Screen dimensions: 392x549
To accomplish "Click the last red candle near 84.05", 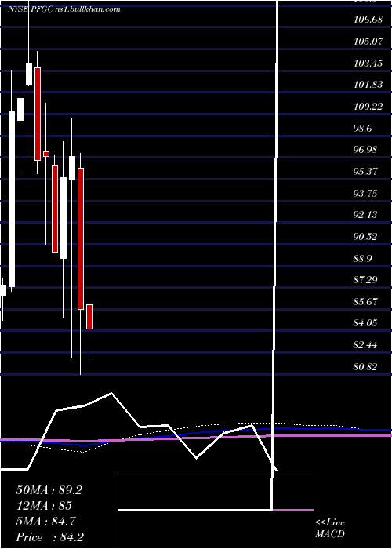I will coord(89,317).
